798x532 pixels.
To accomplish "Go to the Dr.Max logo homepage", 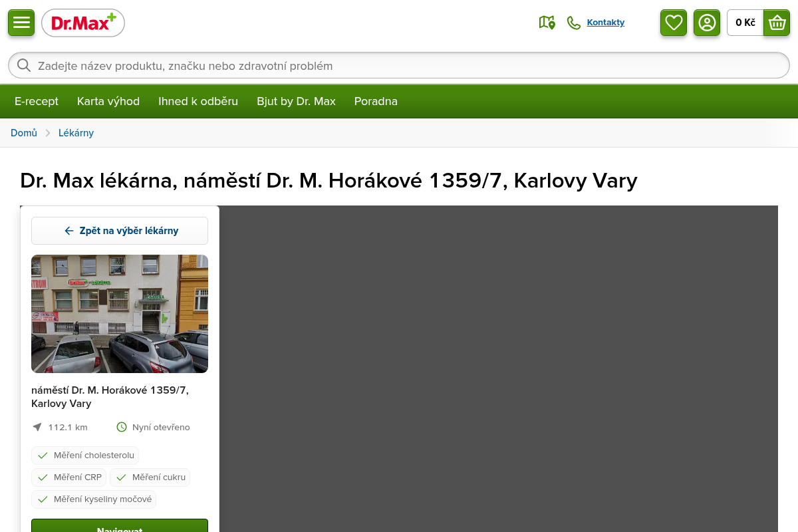I will [83, 23].
